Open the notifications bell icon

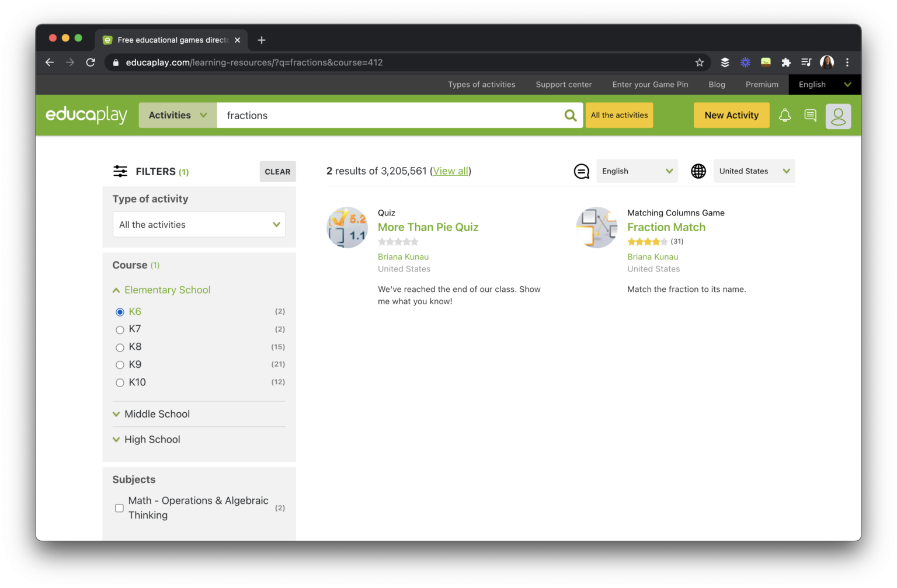785,115
